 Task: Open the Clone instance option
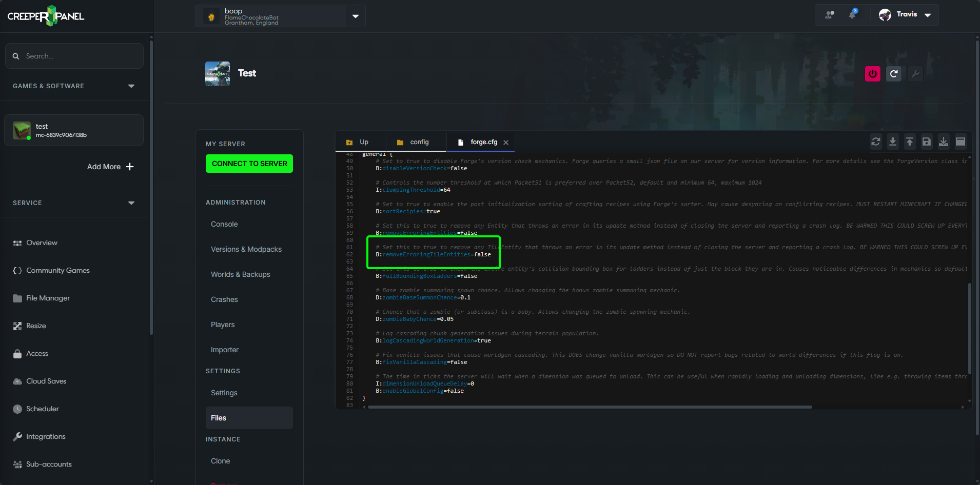tap(221, 461)
